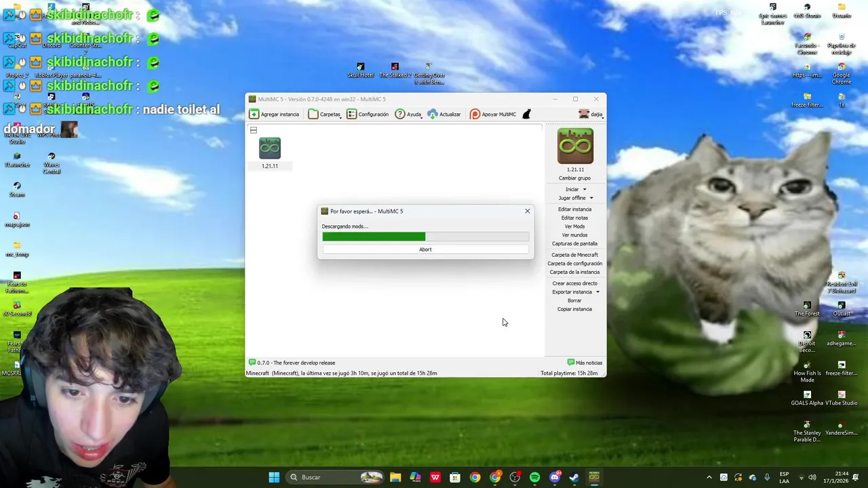Open the OBS Studio desktop shortcut
This screenshot has height=488, width=868.
click(807, 11)
